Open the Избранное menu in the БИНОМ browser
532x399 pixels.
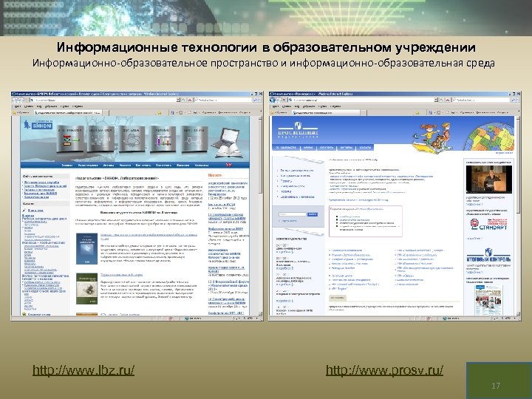pos(52,106)
